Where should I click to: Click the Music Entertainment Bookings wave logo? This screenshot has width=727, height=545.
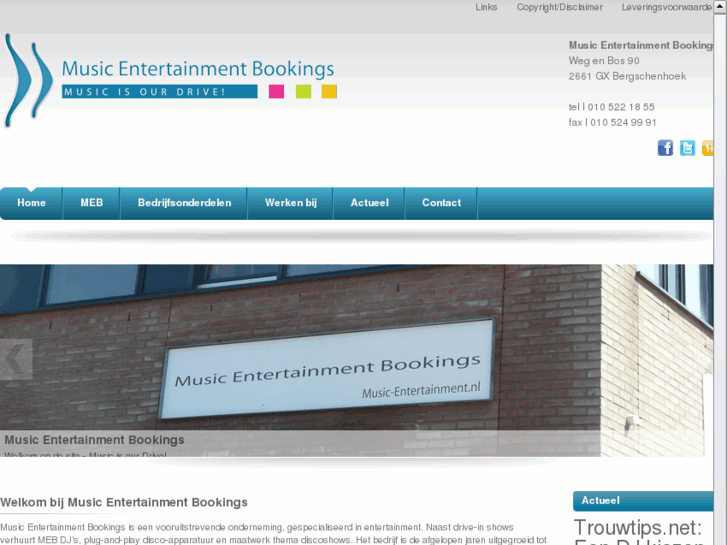point(28,81)
